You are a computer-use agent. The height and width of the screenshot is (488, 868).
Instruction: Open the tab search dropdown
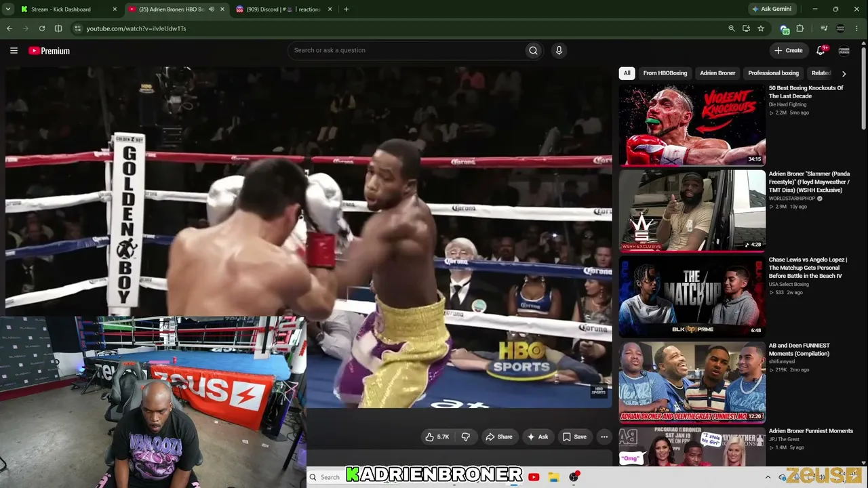click(8, 9)
